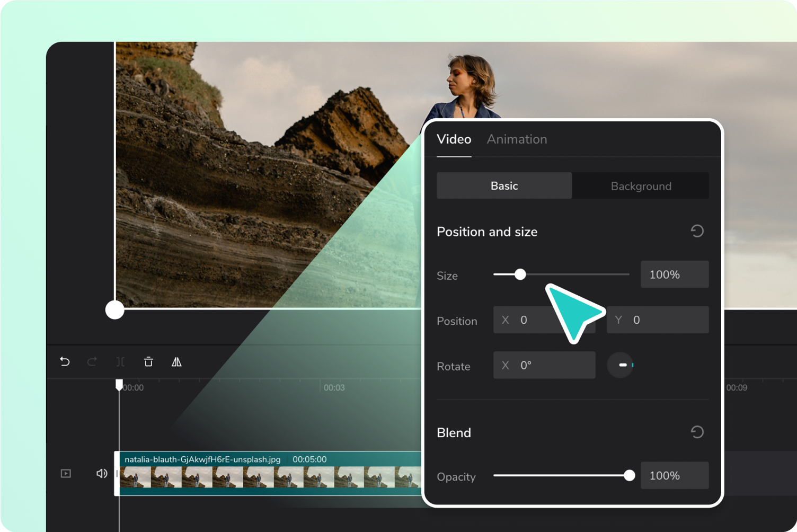
Task: Click the Opacity 100% value field
Action: 675,475
